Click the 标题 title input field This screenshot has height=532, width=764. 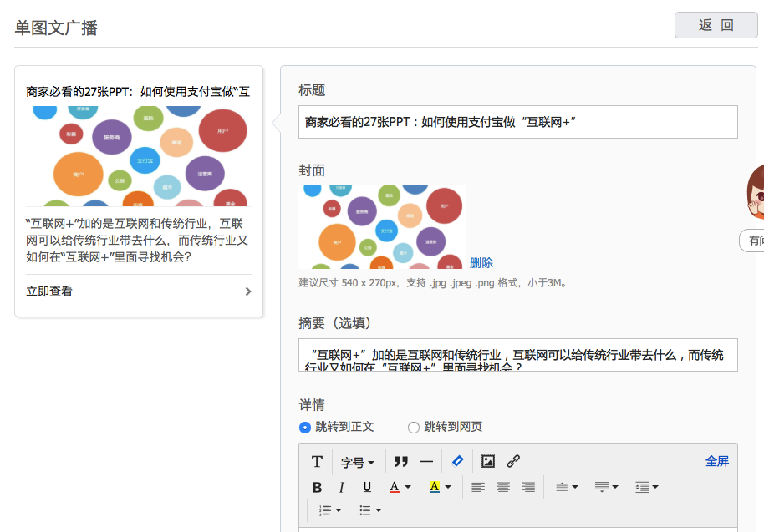point(518,122)
